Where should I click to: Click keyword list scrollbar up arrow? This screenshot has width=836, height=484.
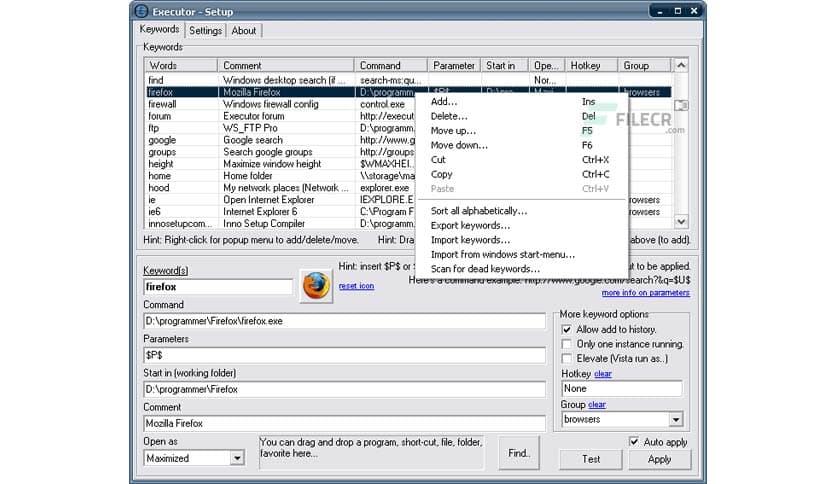pyautogui.click(x=681, y=65)
